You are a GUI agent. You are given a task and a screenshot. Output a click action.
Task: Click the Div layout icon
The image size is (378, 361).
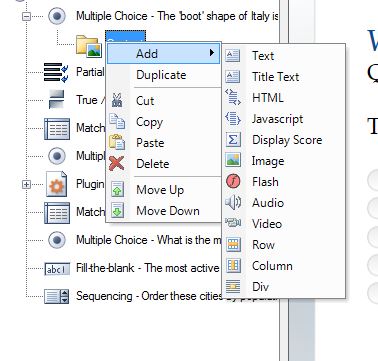tap(233, 287)
